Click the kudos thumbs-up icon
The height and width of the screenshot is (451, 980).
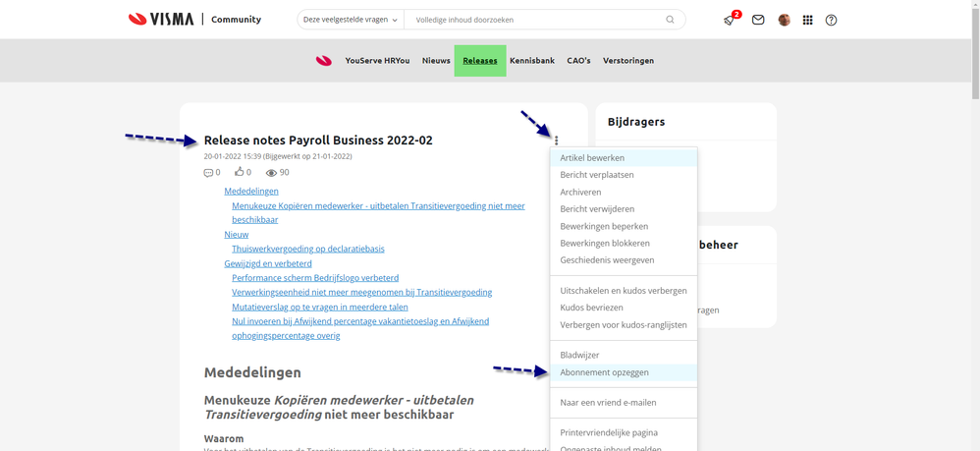point(239,172)
